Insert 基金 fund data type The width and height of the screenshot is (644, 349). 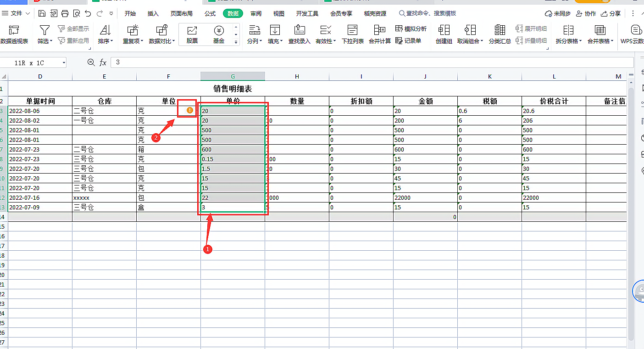219,35
